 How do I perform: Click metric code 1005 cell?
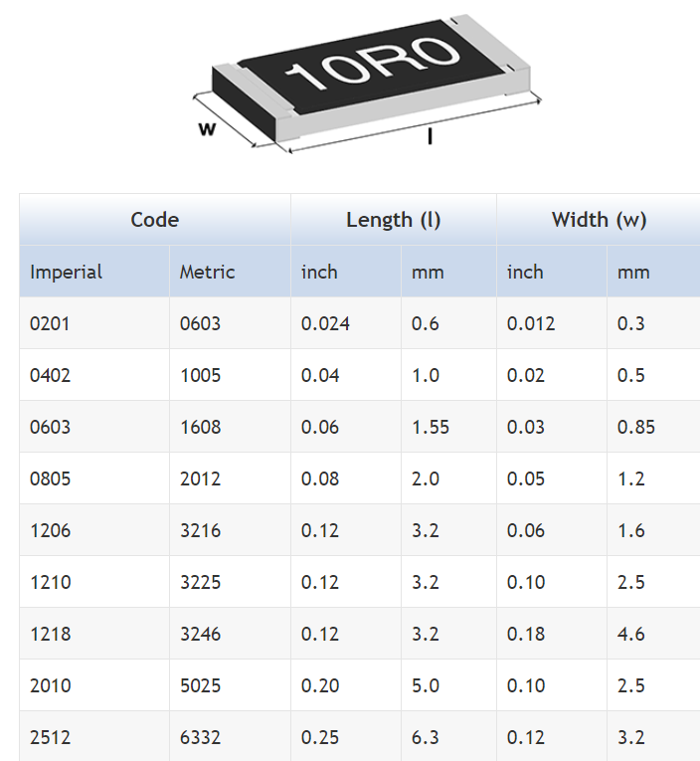[230, 375]
